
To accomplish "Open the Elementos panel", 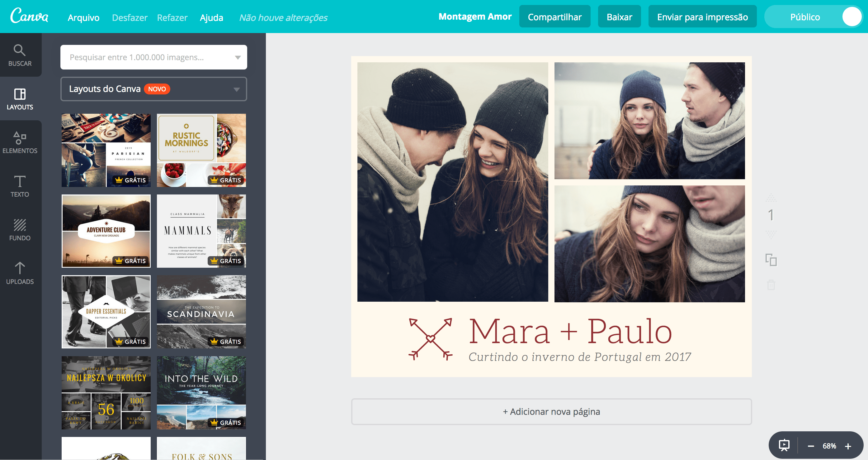I will pos(20,142).
